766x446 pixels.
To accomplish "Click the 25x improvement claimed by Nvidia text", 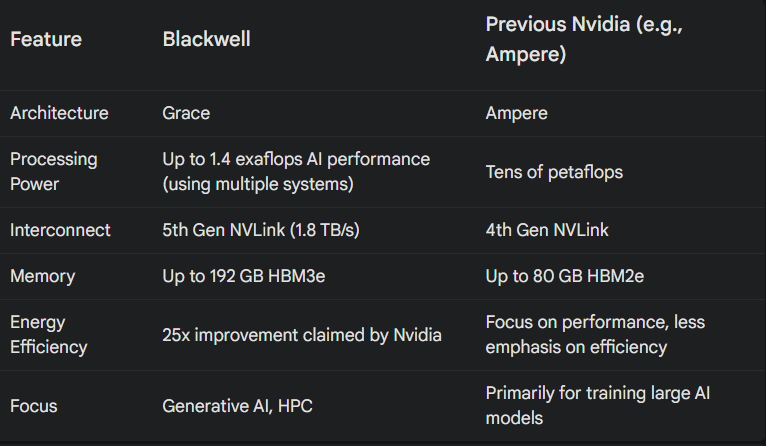I will (x=301, y=335).
